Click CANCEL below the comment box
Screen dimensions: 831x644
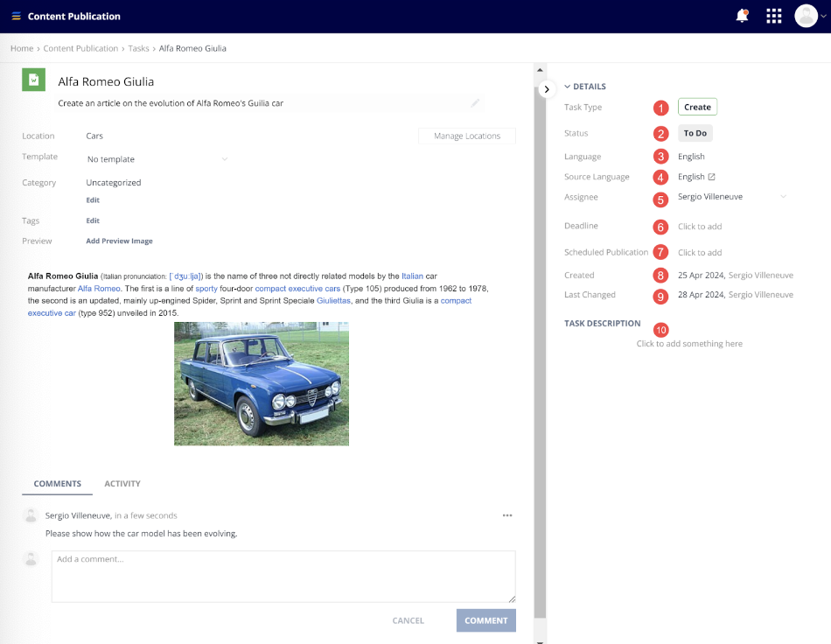pos(409,620)
